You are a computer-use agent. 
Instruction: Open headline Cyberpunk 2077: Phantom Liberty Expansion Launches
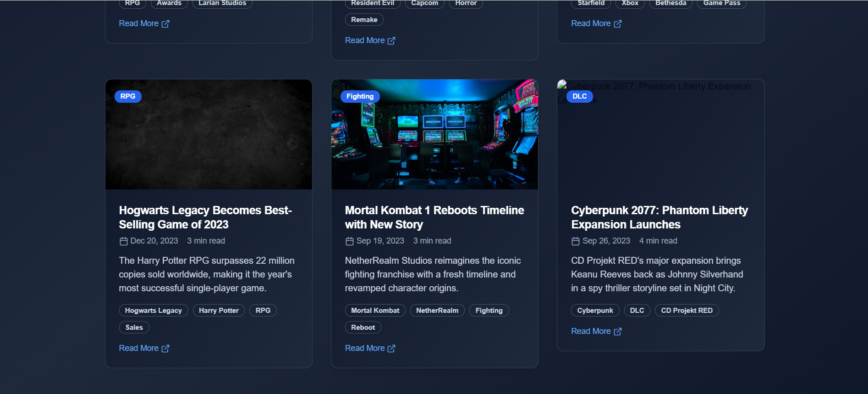coord(659,217)
